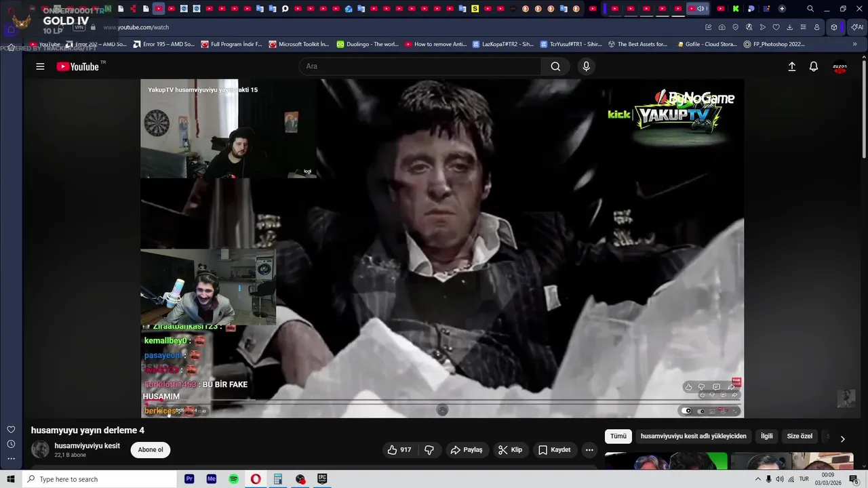Click the browser address bar youtube.com/watch
This screenshot has width=868, height=488.
pos(400,27)
